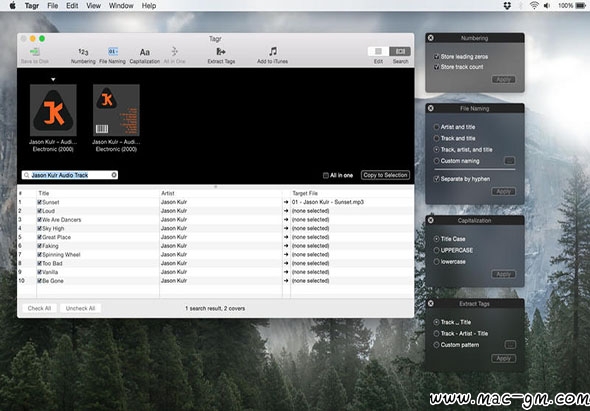Viewport: 590px width, 411px height.
Task: Toggle Separate by hyphen checkbox
Action: click(x=436, y=179)
